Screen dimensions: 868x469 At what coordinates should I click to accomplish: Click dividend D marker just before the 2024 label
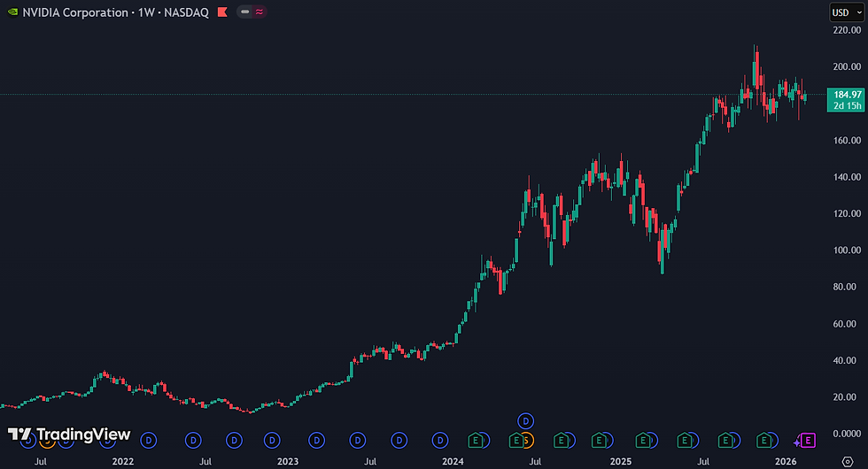[440, 441]
